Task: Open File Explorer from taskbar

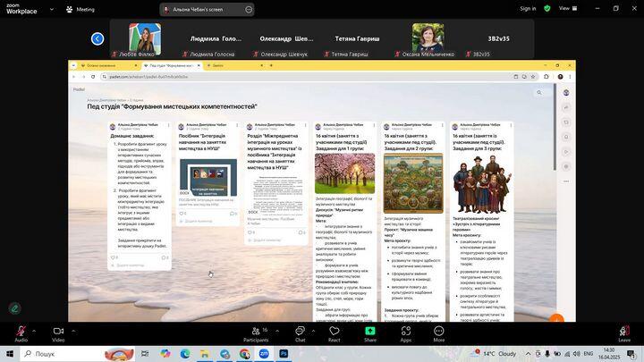Action: pyautogui.click(x=205, y=354)
